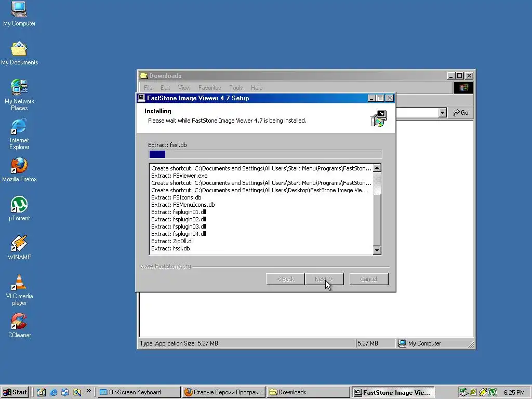Click the second system tray icon
The image size is (532, 399).
473,392
